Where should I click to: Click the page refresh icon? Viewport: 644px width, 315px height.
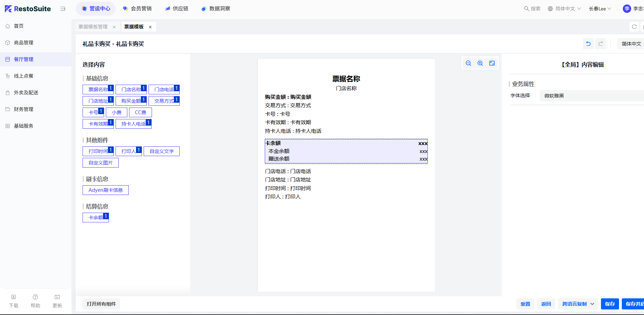(x=634, y=27)
